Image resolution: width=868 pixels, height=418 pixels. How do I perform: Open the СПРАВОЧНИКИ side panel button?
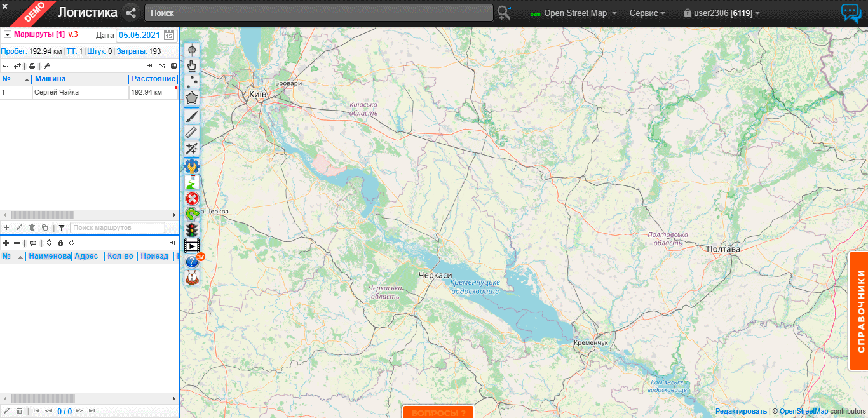coord(859,311)
